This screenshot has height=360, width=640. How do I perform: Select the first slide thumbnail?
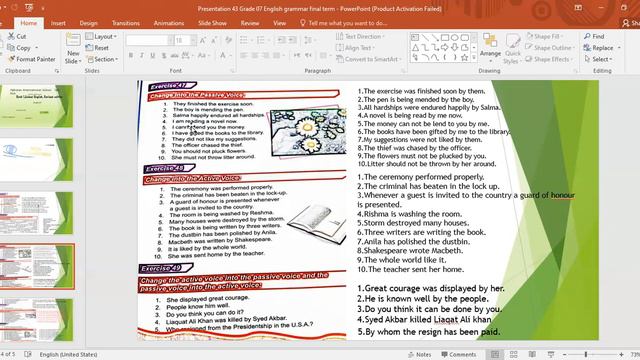[x=36, y=106]
